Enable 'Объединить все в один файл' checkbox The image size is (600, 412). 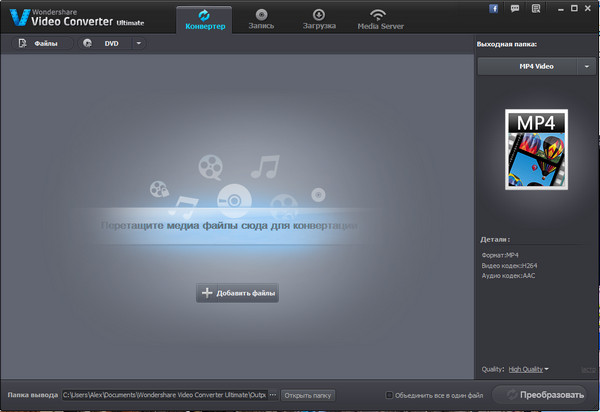point(390,395)
